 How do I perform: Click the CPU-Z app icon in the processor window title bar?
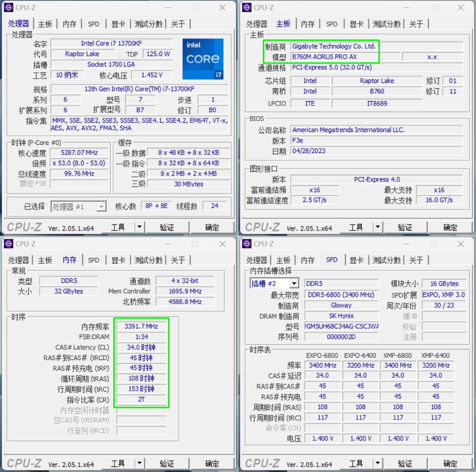pyautogui.click(x=9, y=8)
